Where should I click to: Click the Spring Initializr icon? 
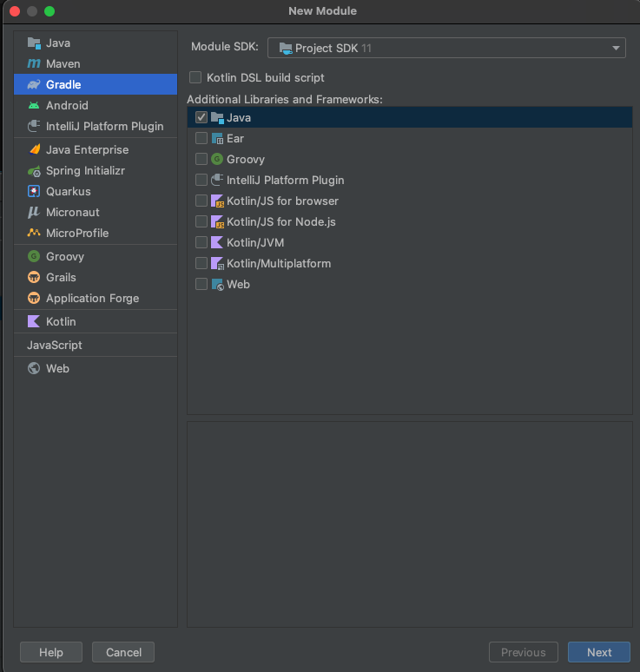click(34, 170)
